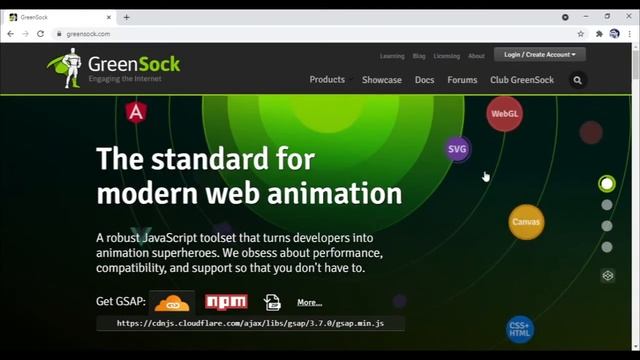Click the site lock icon
Screen dimensions: 640x360
[59, 34]
